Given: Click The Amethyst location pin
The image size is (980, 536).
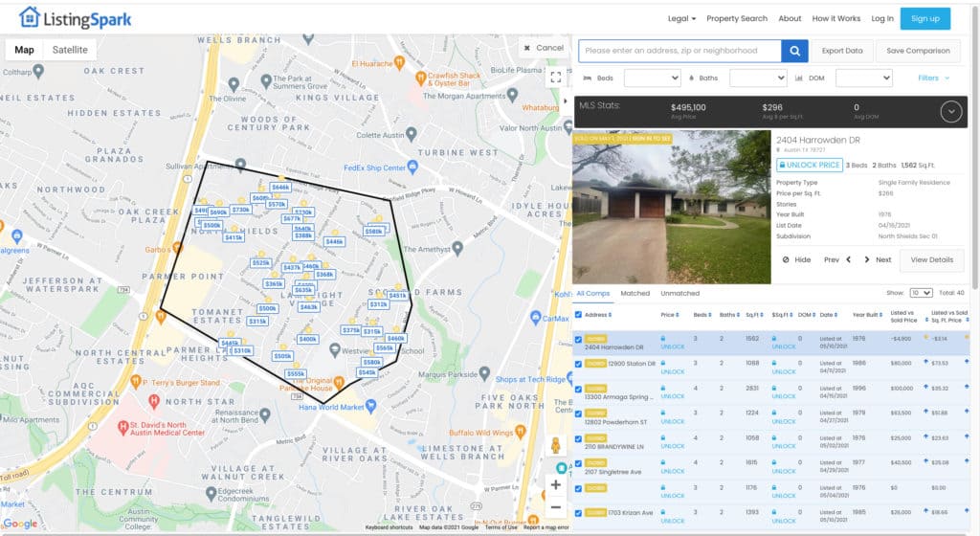Looking at the screenshot, I should pos(457,249).
